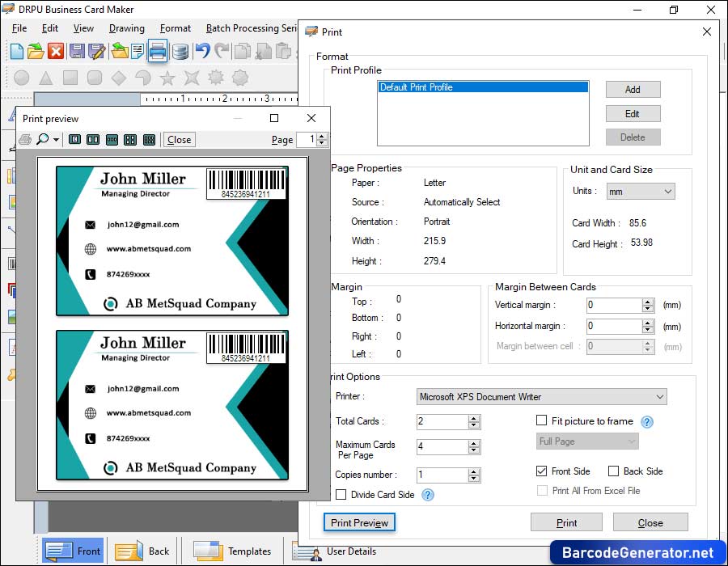728x566 pixels.
Task: Click the Redo icon
Action: coord(222,51)
